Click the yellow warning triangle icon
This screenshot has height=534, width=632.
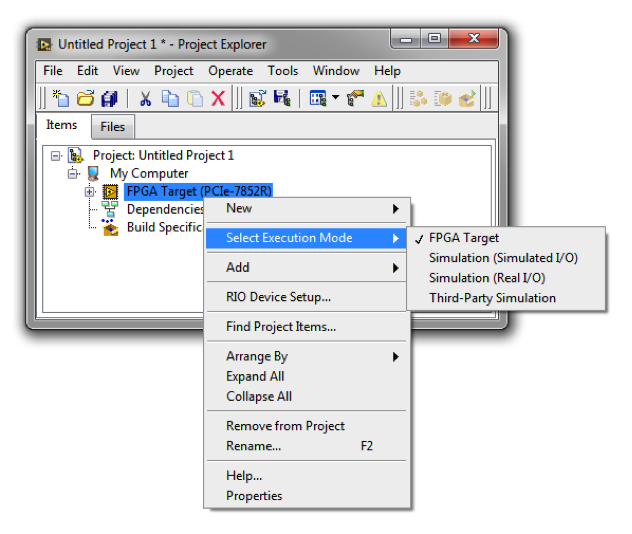(x=379, y=98)
